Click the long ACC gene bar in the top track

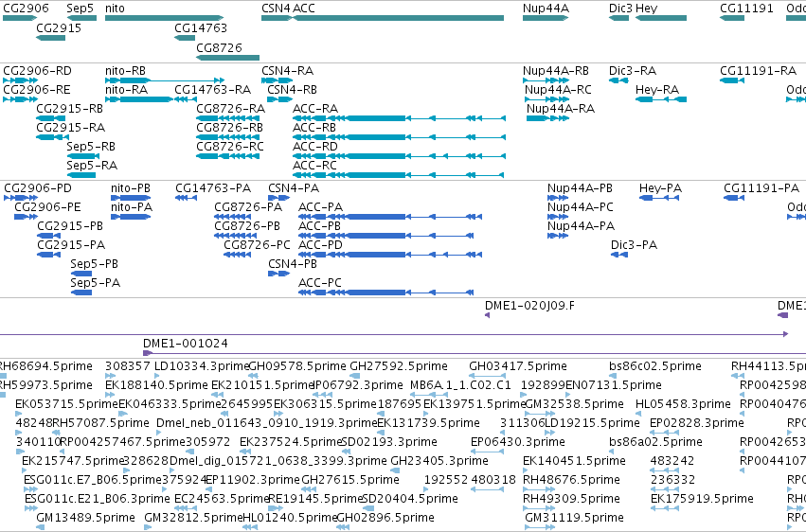point(399,18)
